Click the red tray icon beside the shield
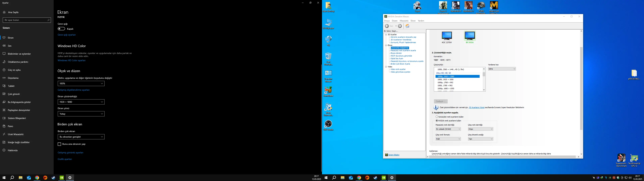Screen dimensions: 644x181 click(614, 178)
